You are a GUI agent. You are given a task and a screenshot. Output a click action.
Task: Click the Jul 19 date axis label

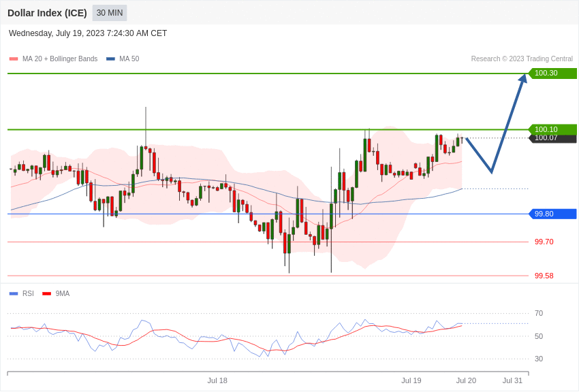click(411, 380)
